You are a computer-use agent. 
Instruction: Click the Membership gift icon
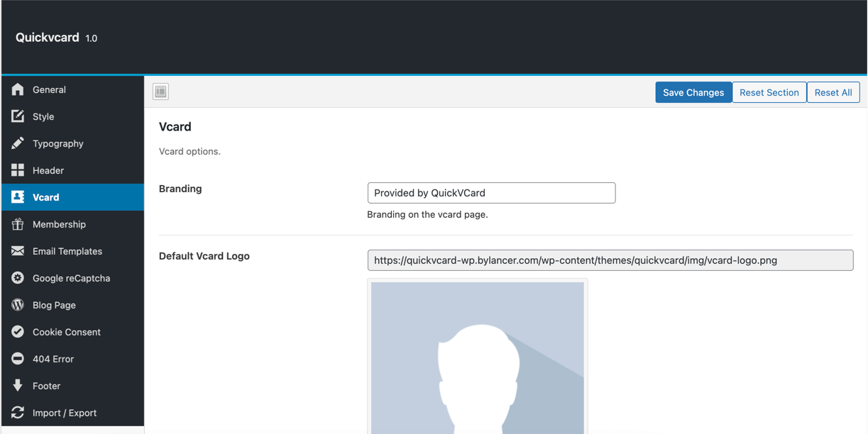[x=18, y=224]
